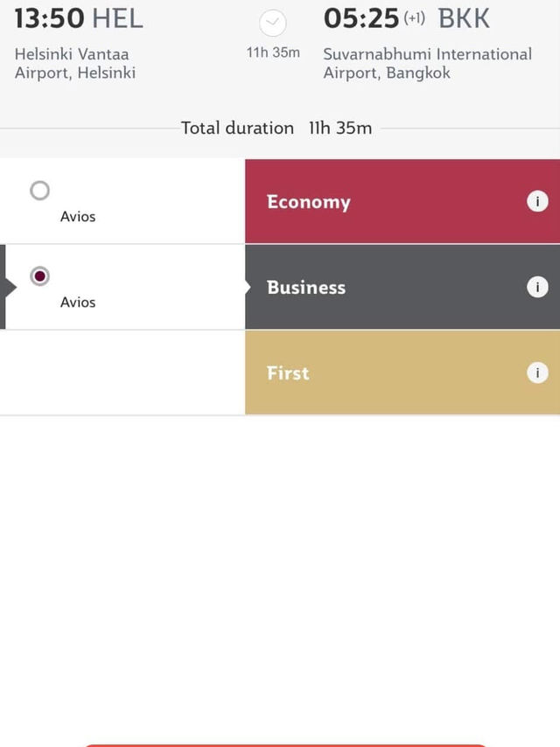
Task: Tap the 13:50 HEL departure time
Action: 79,18
